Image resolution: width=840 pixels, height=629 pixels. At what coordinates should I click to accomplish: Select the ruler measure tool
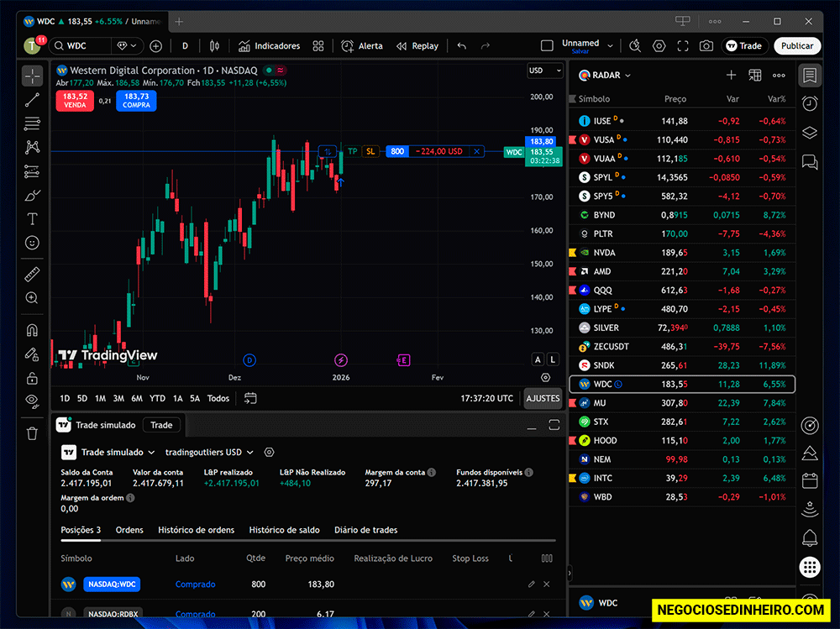pyautogui.click(x=32, y=275)
